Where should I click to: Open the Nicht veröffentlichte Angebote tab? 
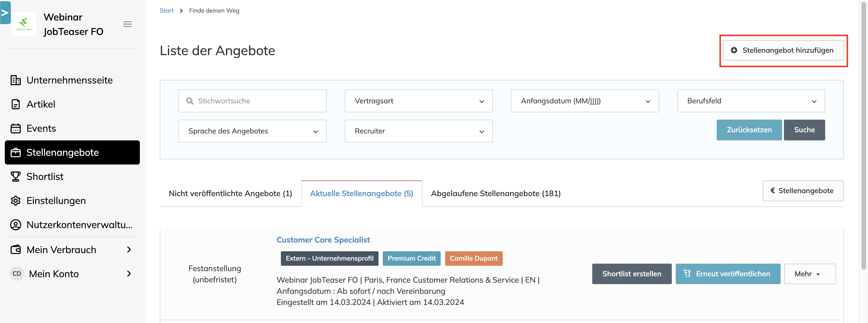[230, 193]
